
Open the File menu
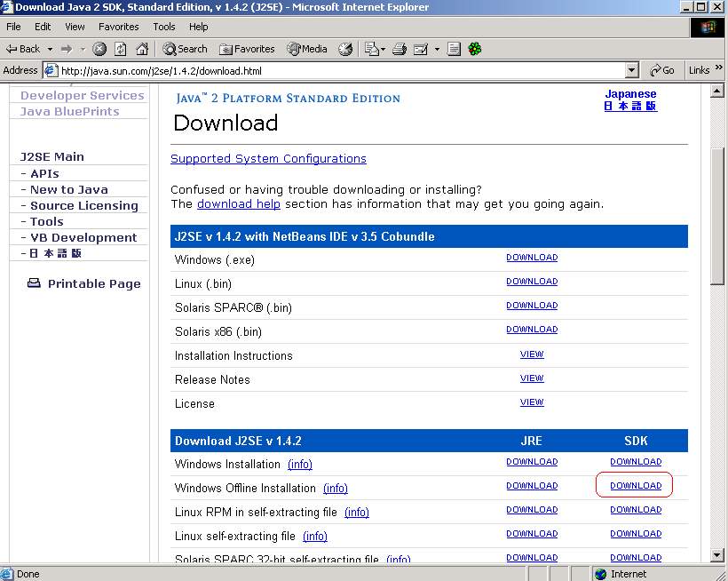coord(13,27)
